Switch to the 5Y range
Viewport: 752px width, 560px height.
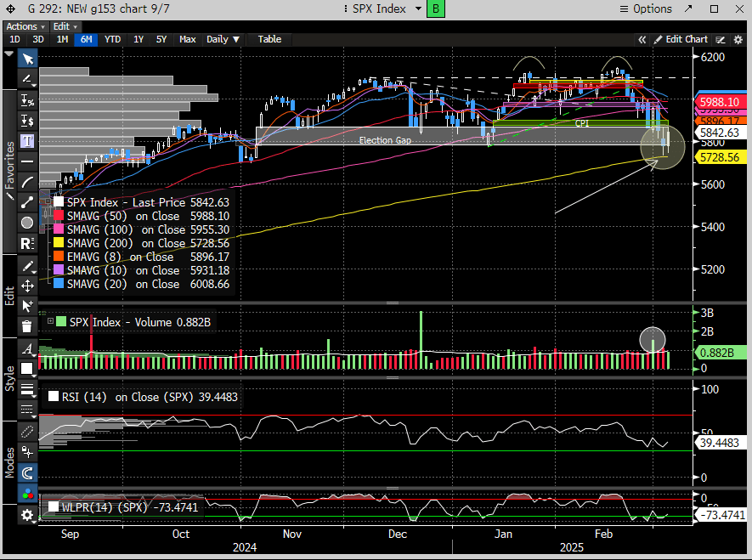(161, 39)
